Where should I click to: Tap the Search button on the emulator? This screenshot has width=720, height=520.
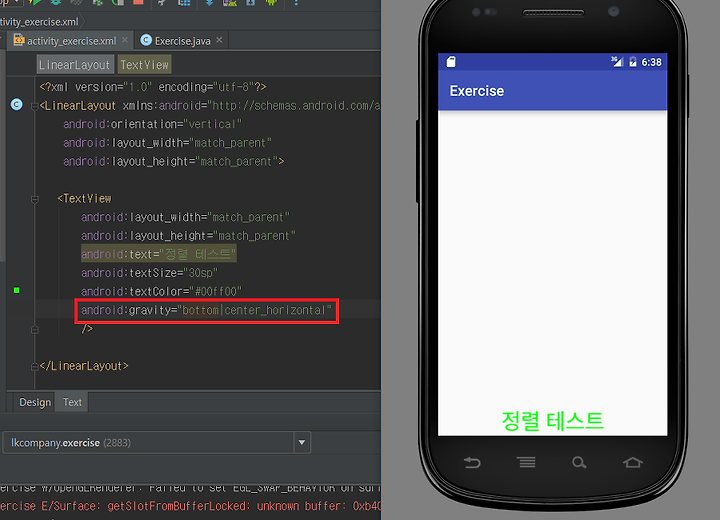point(579,462)
